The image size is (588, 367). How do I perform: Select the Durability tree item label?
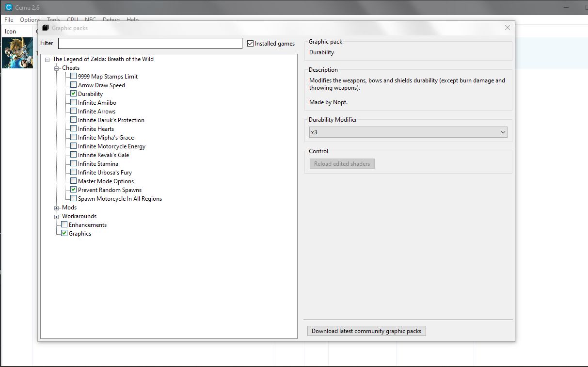pos(90,94)
